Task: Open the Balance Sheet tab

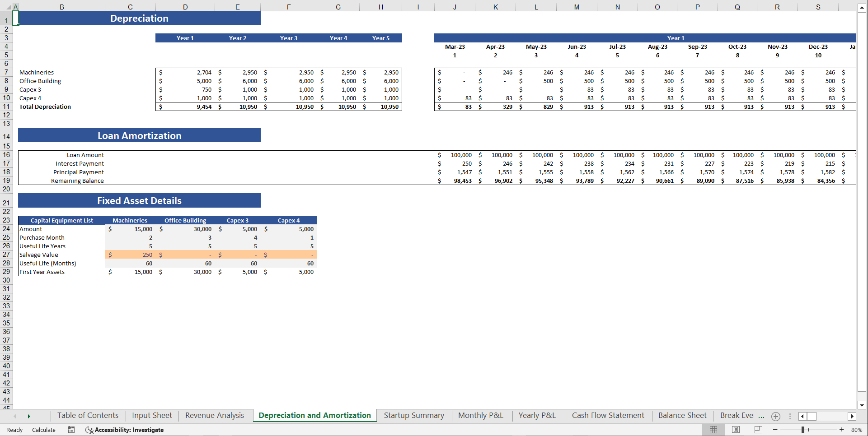Action: point(682,415)
